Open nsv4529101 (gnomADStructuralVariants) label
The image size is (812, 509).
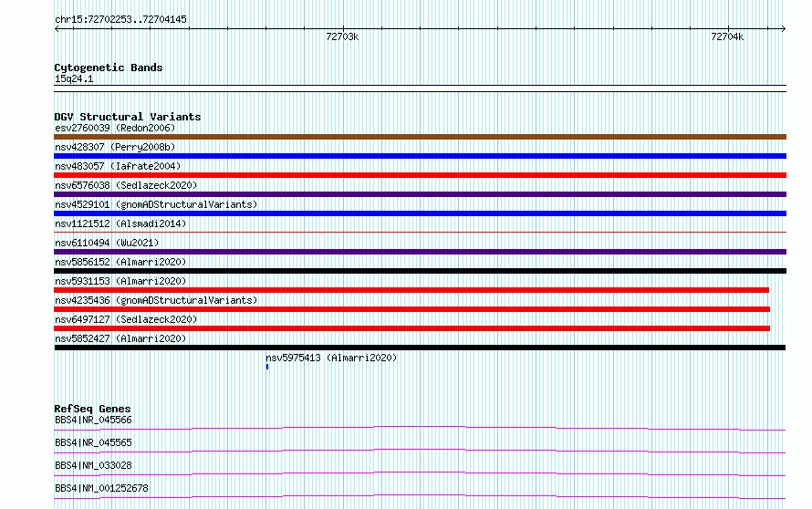(x=156, y=204)
